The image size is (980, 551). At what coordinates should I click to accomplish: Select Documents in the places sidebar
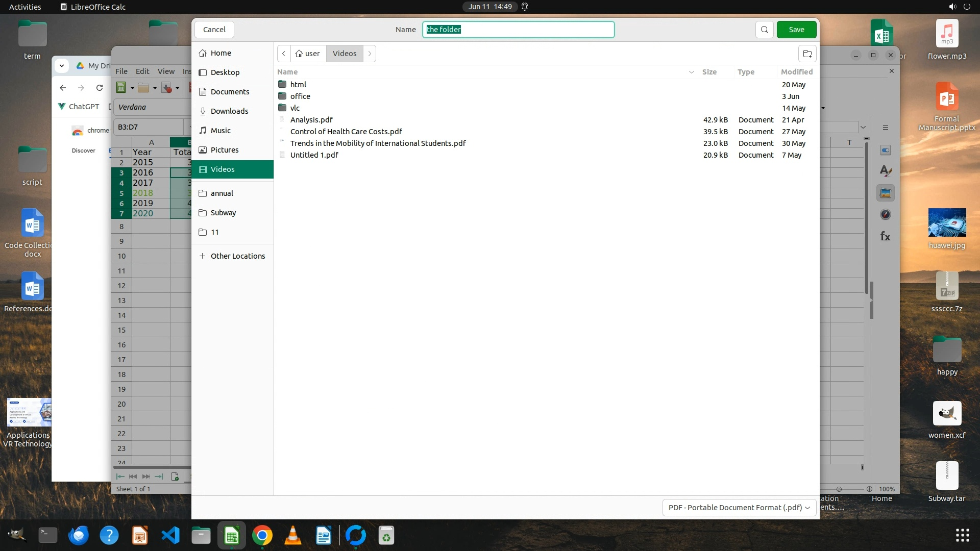point(230,92)
